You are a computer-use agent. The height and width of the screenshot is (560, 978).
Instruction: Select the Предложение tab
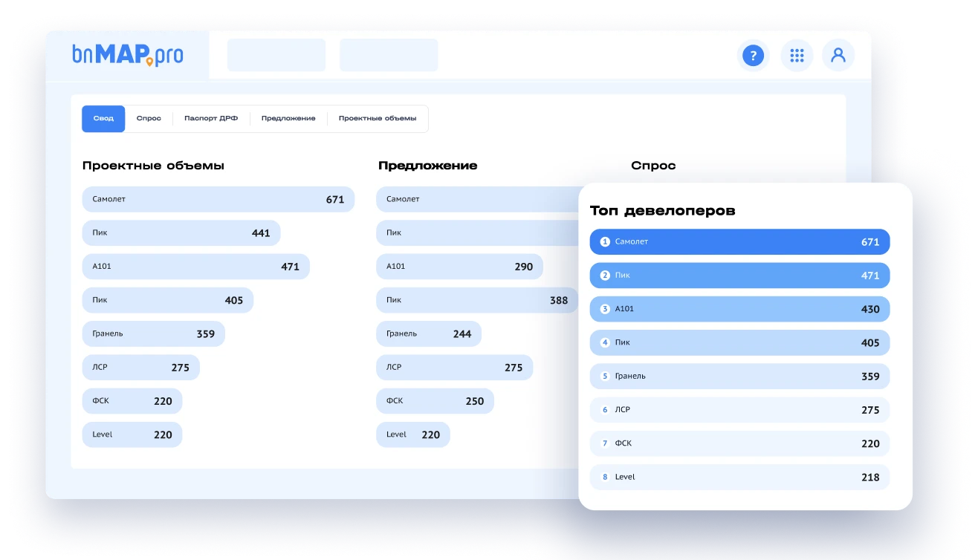point(288,118)
